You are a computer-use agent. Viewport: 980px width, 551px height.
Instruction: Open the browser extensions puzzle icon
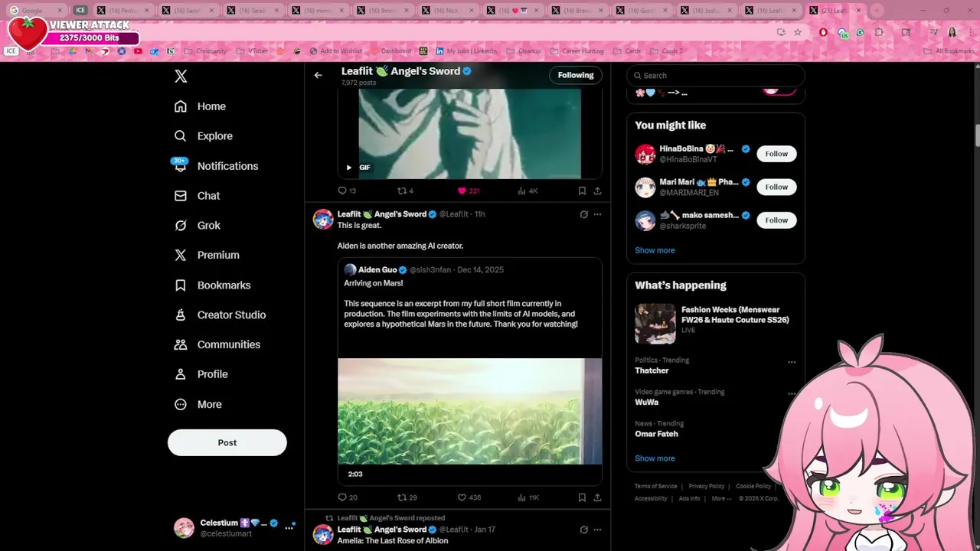point(879,32)
